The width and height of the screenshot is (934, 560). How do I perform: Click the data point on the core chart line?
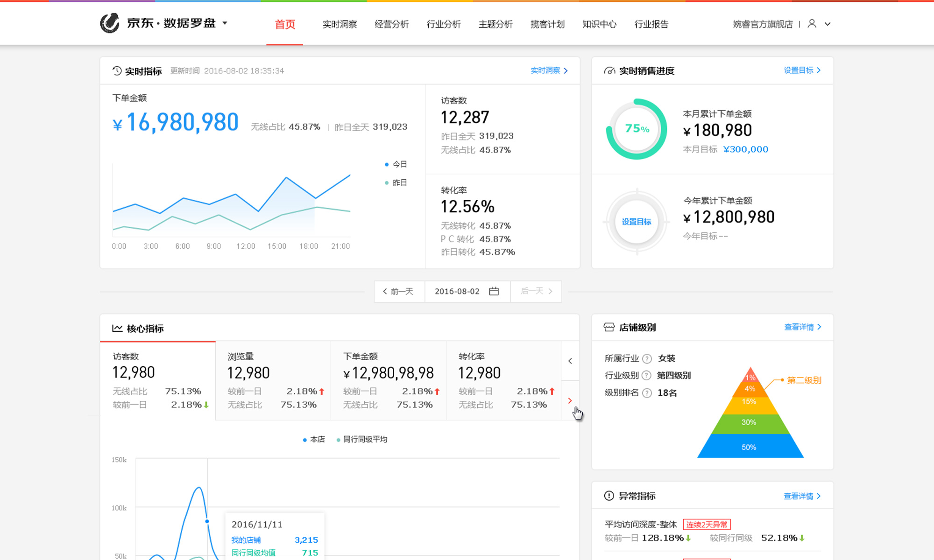207,521
